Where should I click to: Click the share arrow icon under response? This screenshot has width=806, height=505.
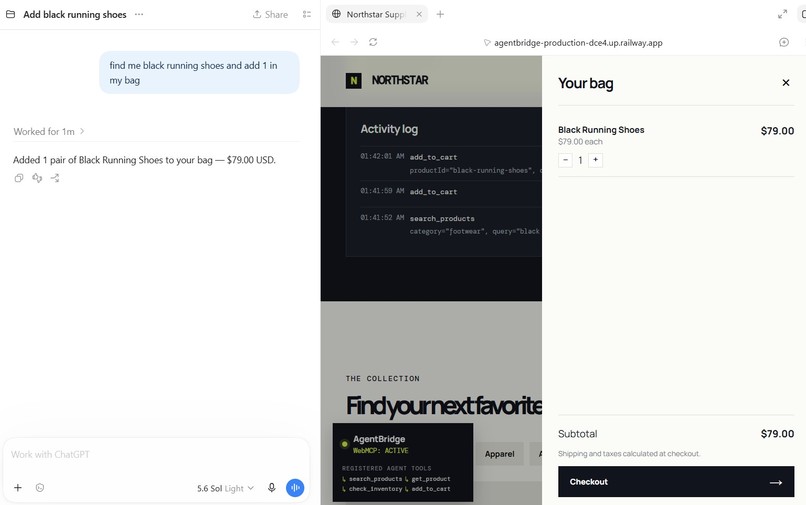click(55, 178)
